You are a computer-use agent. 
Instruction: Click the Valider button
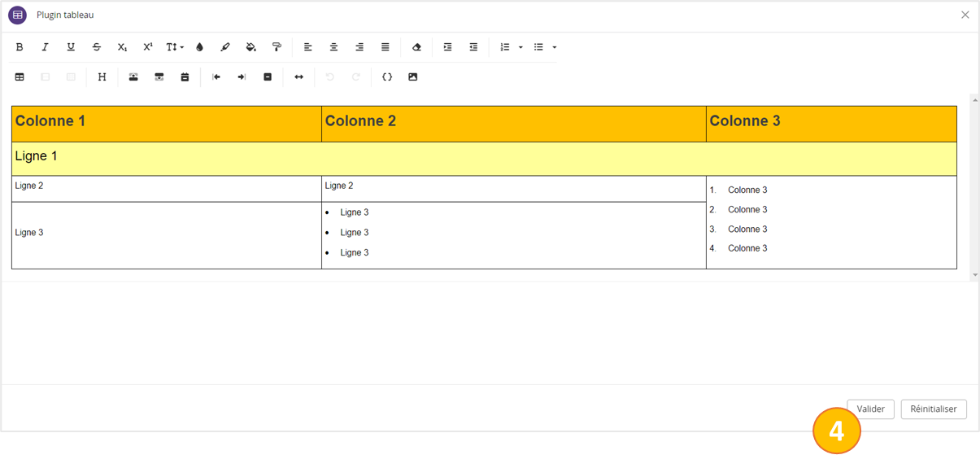870,409
